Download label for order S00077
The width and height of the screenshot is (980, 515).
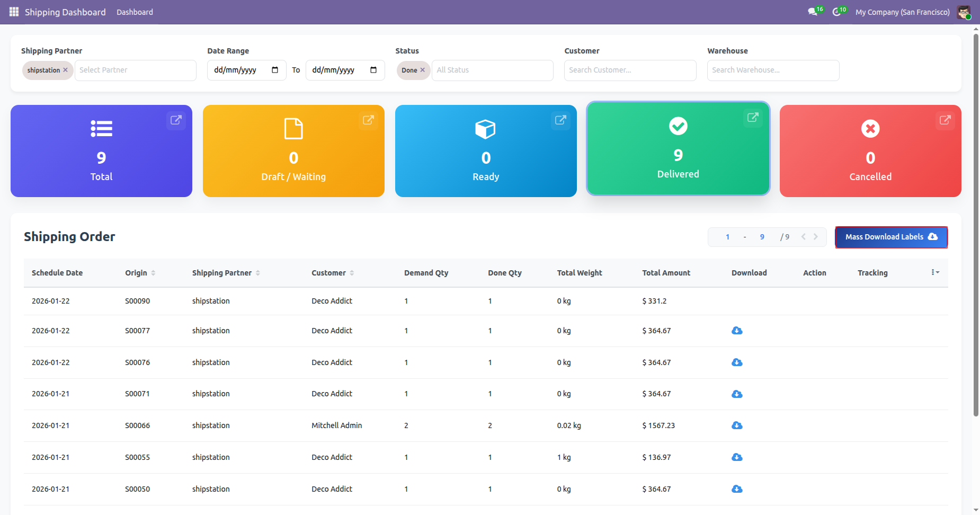tap(737, 331)
